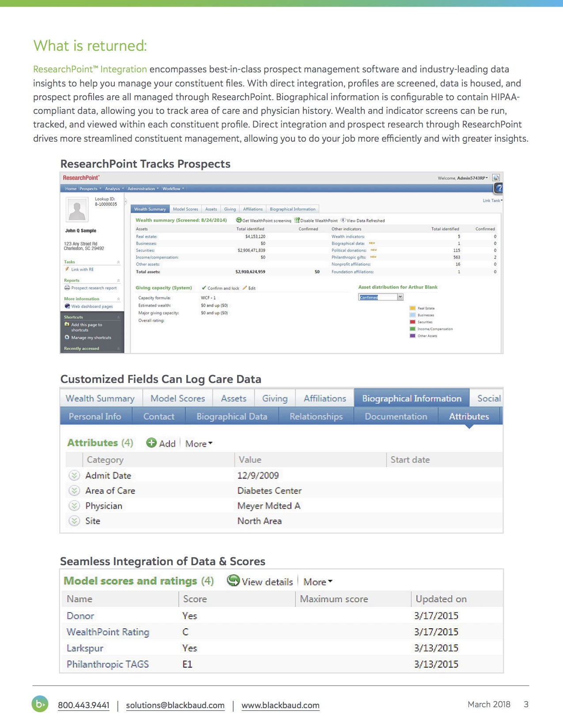Click the Other Assets purple legend swatch
The image size is (563, 728).
point(413,335)
